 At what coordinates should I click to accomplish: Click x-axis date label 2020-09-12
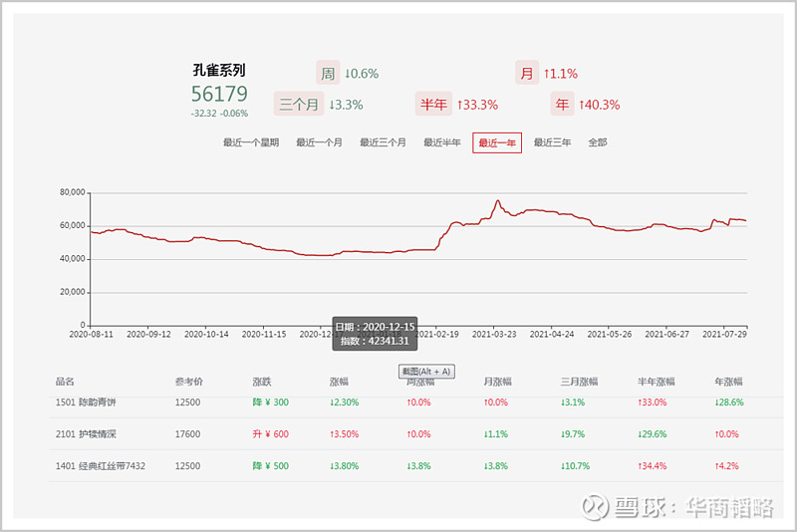pyautogui.click(x=148, y=335)
